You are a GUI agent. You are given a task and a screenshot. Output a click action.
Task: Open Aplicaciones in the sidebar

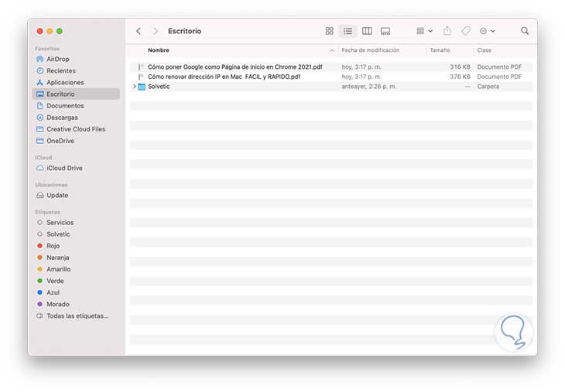tap(76, 83)
